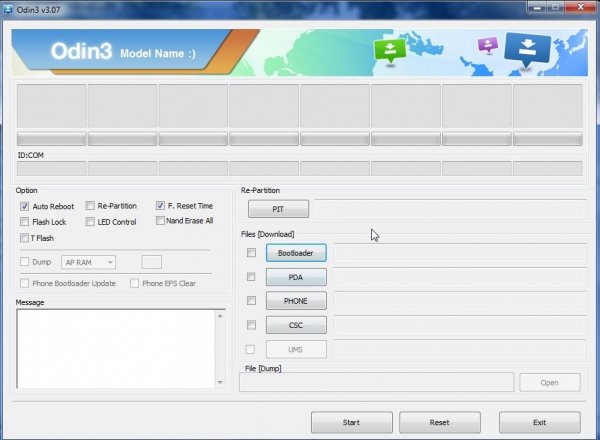Tick the checkbox beside Bootloader
Viewport: 600px width, 440px height.
coord(251,253)
